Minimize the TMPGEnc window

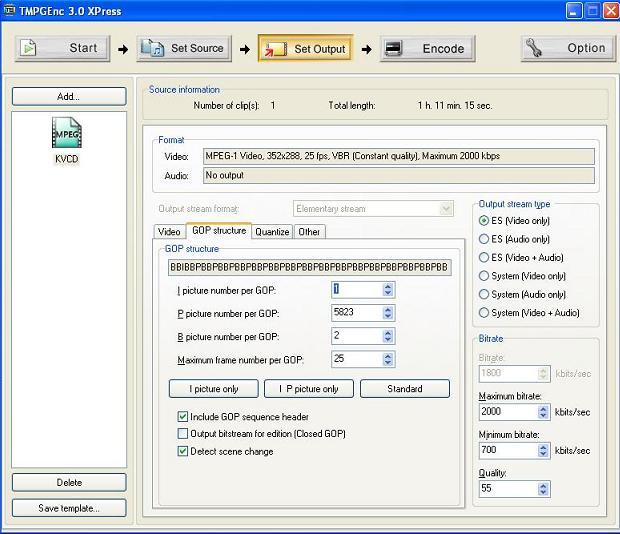coord(574,11)
